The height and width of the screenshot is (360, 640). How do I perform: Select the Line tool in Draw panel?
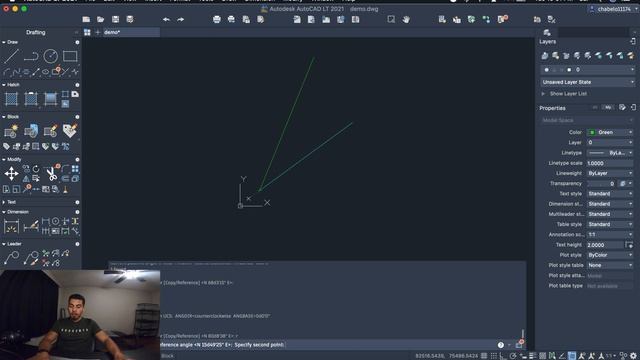(11, 56)
